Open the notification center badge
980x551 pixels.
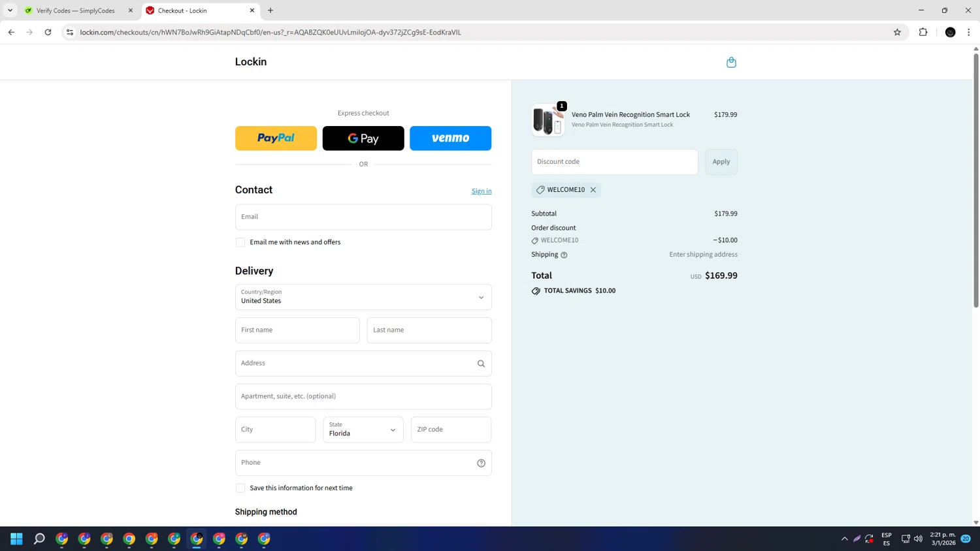coord(966,539)
